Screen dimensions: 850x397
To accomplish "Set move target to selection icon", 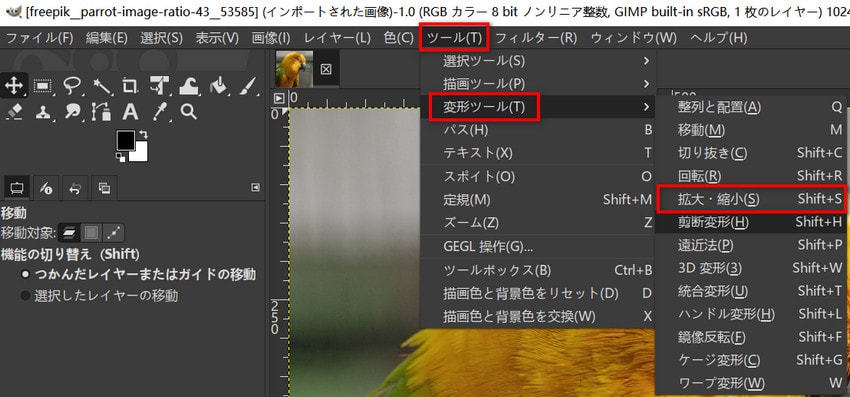I will pos(91,233).
